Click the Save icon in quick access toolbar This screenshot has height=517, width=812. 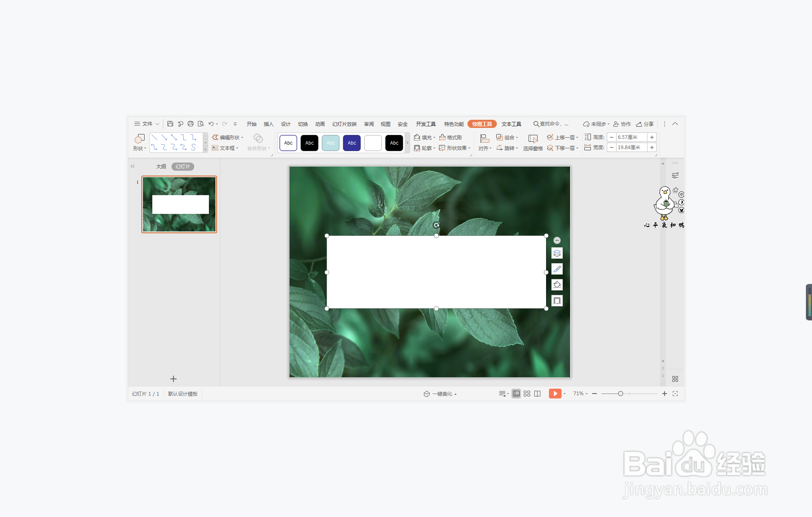pyautogui.click(x=170, y=124)
